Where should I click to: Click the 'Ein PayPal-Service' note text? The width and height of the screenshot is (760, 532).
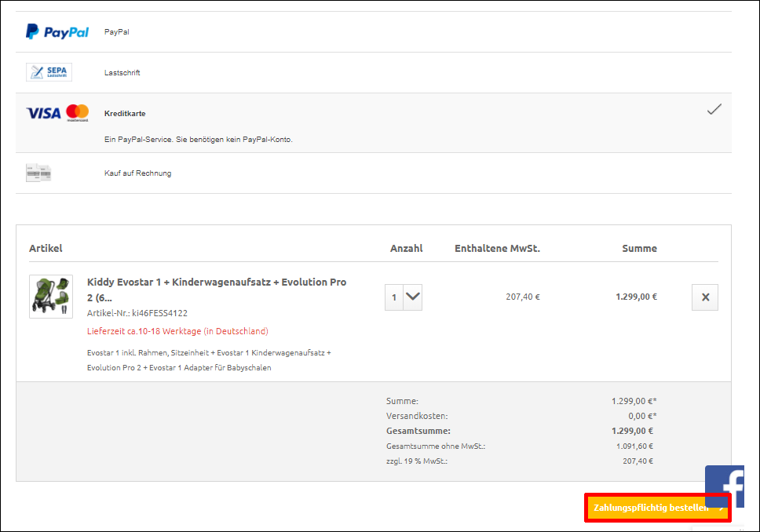198,140
